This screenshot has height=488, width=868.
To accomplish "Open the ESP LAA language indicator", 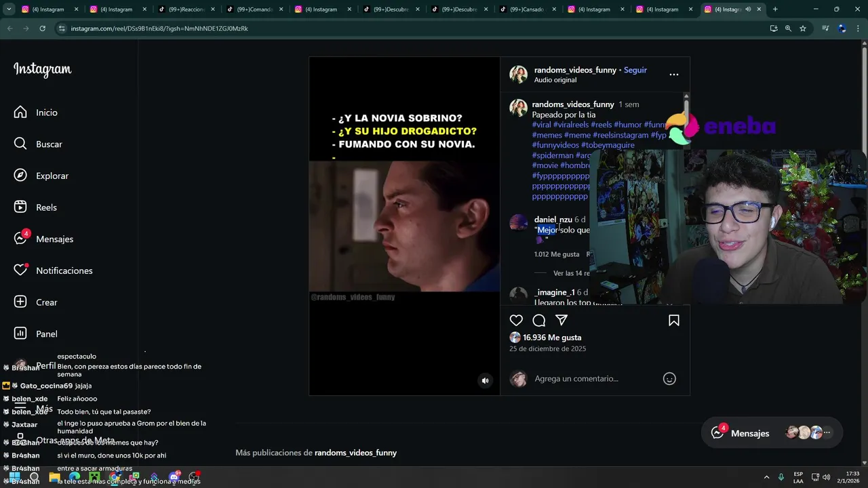I will pyautogui.click(x=798, y=477).
